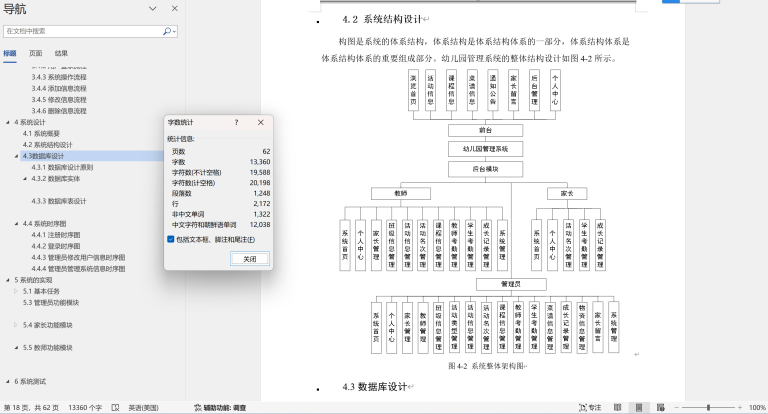
Task: Click the help question mark in 字数统计 dialog
Action: pos(236,122)
